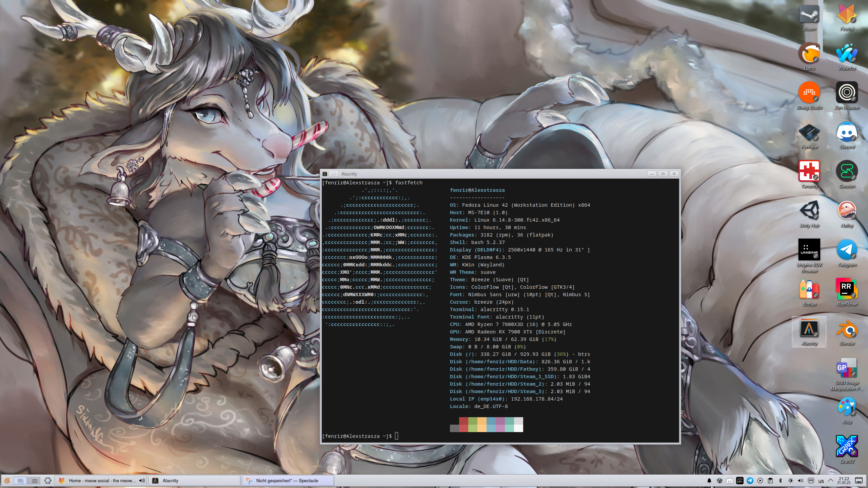The width and height of the screenshot is (868, 488).
Task: Click the Session desktop icon
Action: pos(847,175)
